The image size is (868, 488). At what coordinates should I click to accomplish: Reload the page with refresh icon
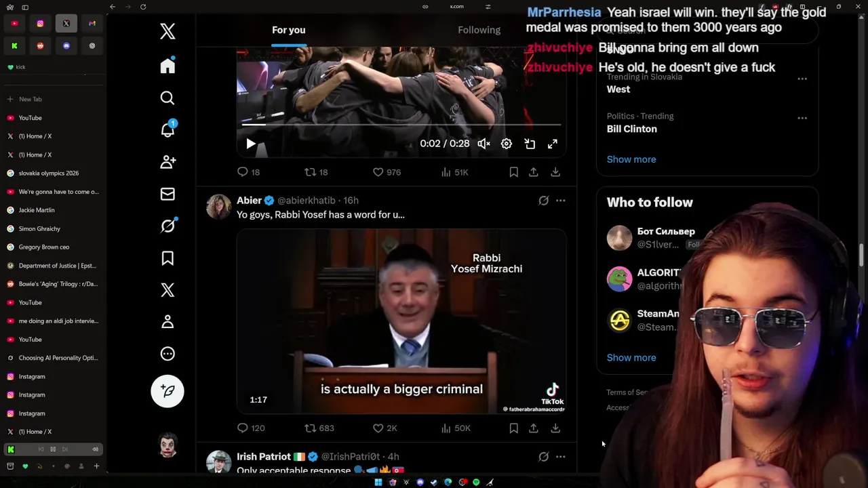[143, 7]
